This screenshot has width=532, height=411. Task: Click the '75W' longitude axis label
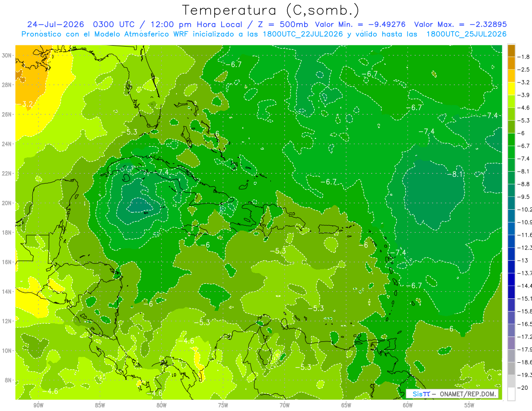click(223, 405)
